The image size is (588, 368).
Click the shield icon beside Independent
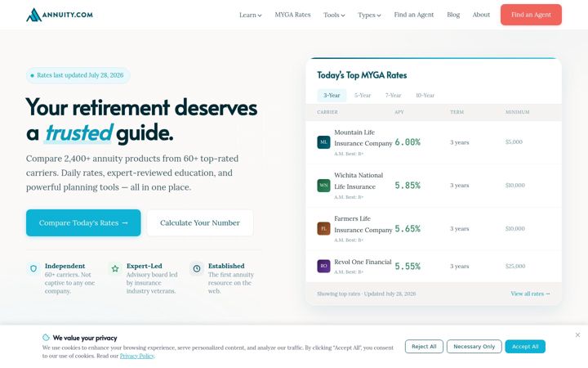[x=33, y=268]
